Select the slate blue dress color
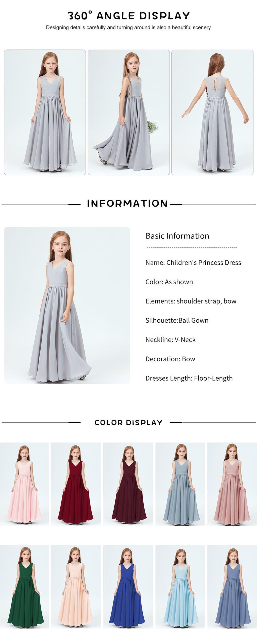Viewport: 257px width, 644px height. [x=232, y=587]
